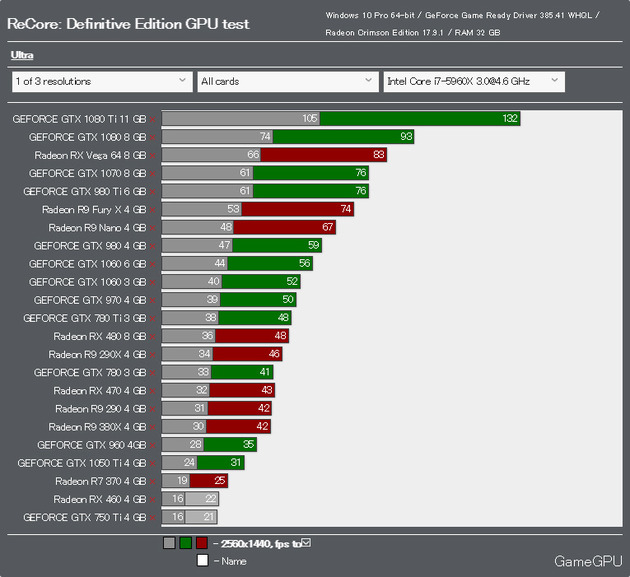
Task: Remove GEFORCE GTX 970 4 GB using its red X
Action: click(x=153, y=300)
